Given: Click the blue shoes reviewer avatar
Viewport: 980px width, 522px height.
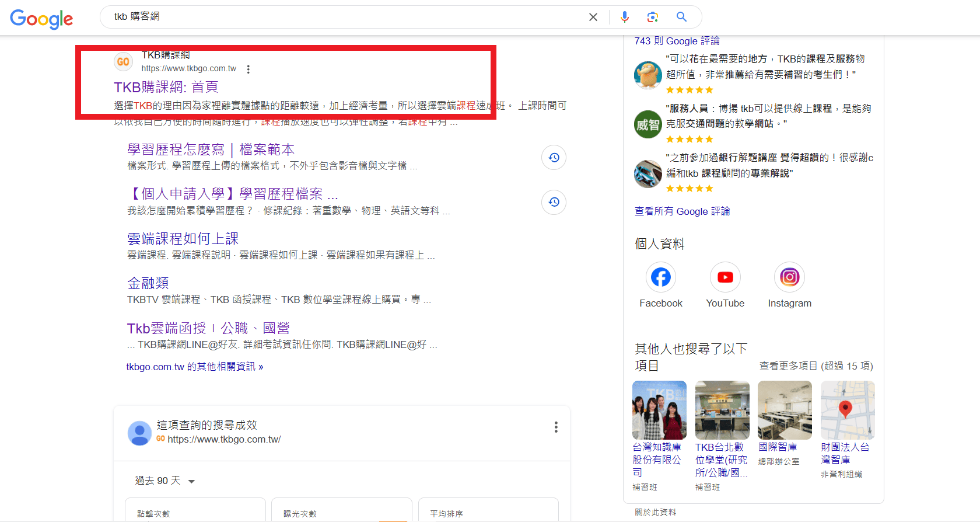Looking at the screenshot, I should tap(648, 174).
